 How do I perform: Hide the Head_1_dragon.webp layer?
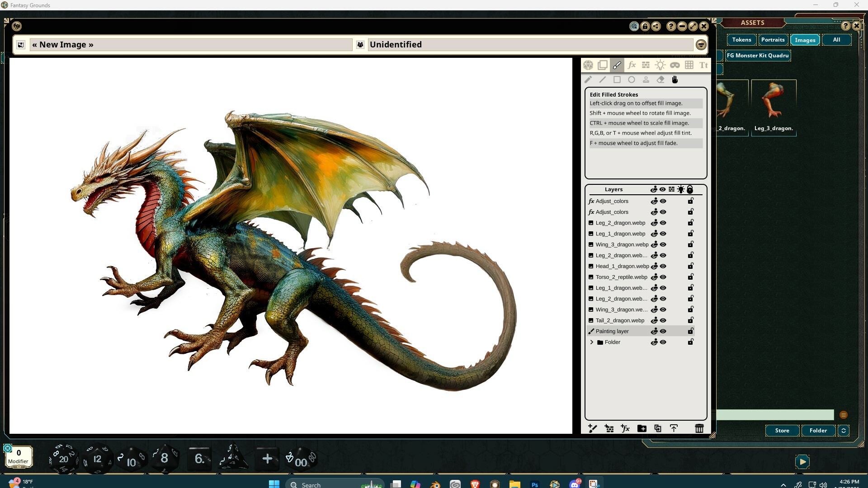point(663,266)
